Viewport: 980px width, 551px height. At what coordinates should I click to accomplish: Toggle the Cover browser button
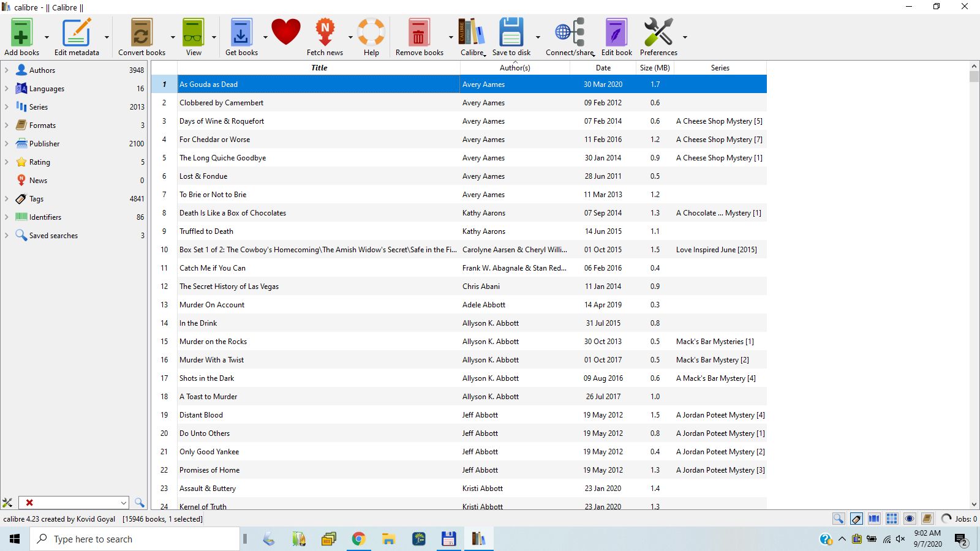874,519
